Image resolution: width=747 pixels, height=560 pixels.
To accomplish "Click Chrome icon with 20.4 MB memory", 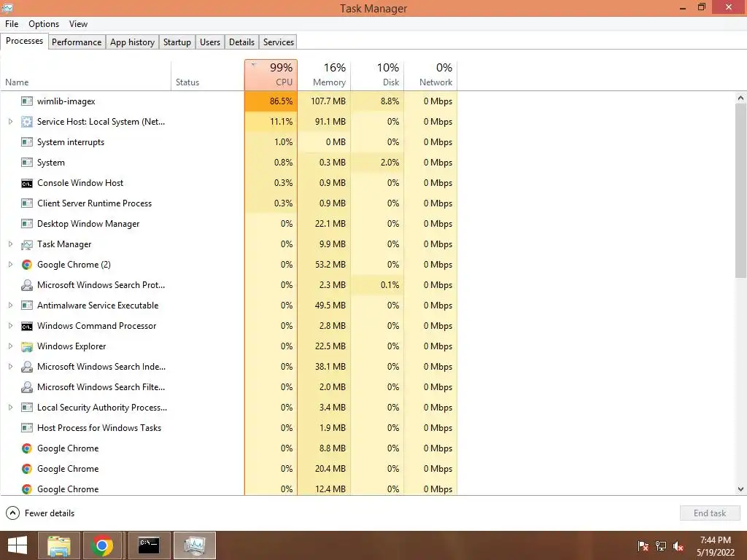I will (x=27, y=469).
